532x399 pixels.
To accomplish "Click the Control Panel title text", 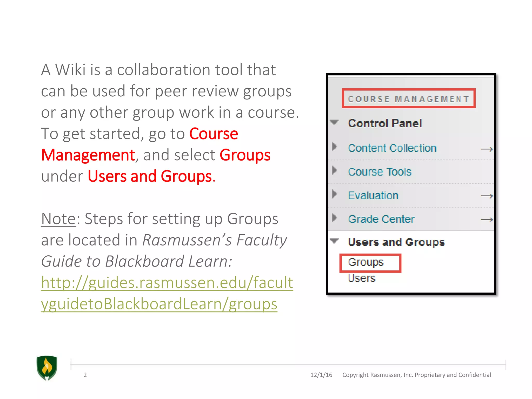I will [385, 123].
